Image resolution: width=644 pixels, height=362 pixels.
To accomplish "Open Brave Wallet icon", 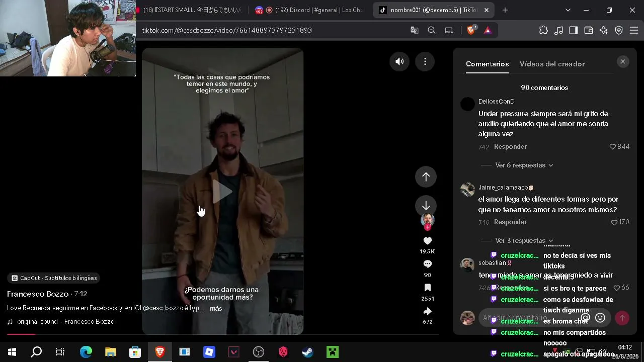I will [x=589, y=30].
